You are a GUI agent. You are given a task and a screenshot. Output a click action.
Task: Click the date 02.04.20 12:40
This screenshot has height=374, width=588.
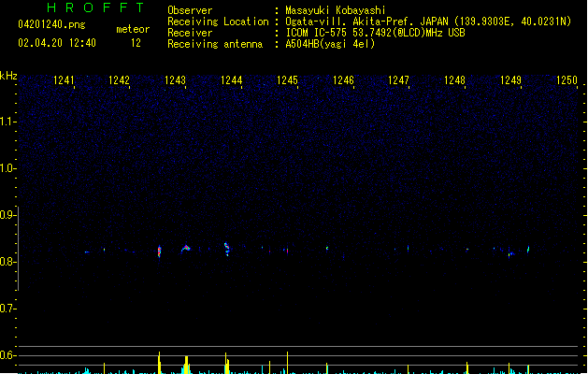[57, 43]
